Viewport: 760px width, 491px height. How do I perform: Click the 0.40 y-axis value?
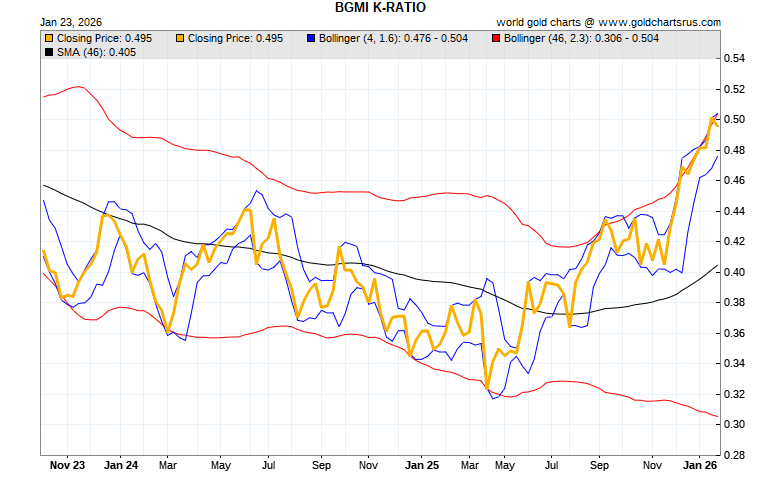coord(735,272)
